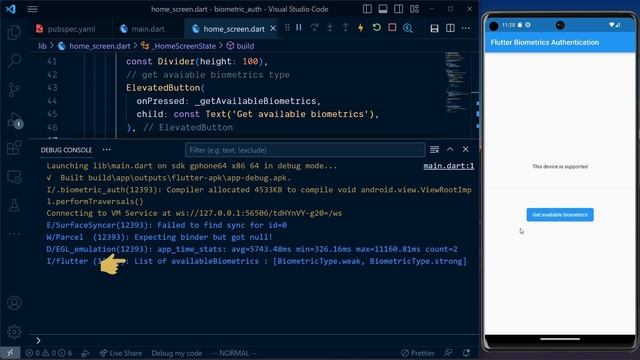Open the Explorer view in activity bar

[14, 32]
